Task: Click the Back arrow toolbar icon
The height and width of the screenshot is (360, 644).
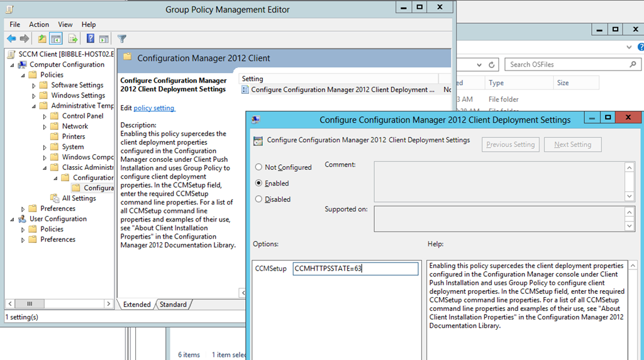Action: 11,39
